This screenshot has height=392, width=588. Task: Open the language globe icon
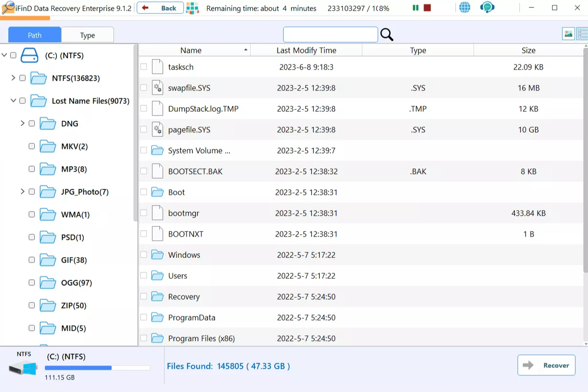click(464, 8)
